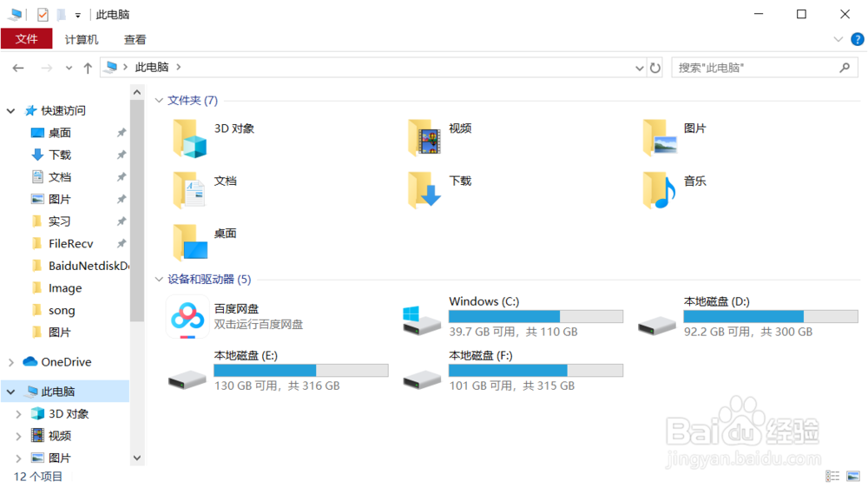Collapse the 文件夹 (7) group
Viewport: 868px width, 488px height.
159,101
